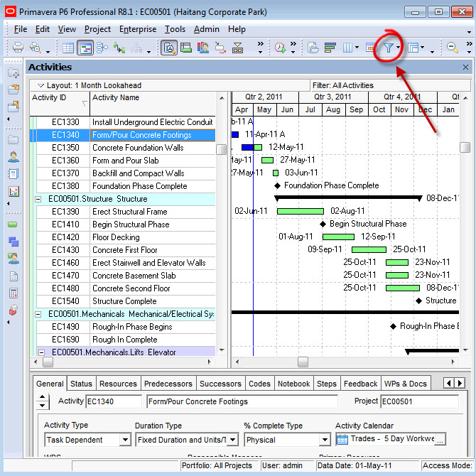
Task: Open the Projects folder sidebar icon
Action: (13, 140)
